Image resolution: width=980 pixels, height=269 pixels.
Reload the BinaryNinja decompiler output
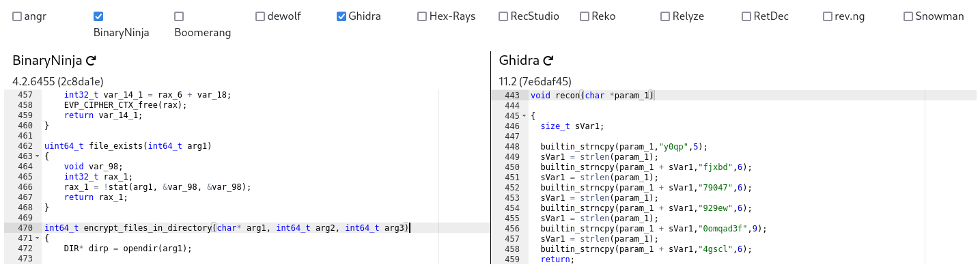[91, 61]
